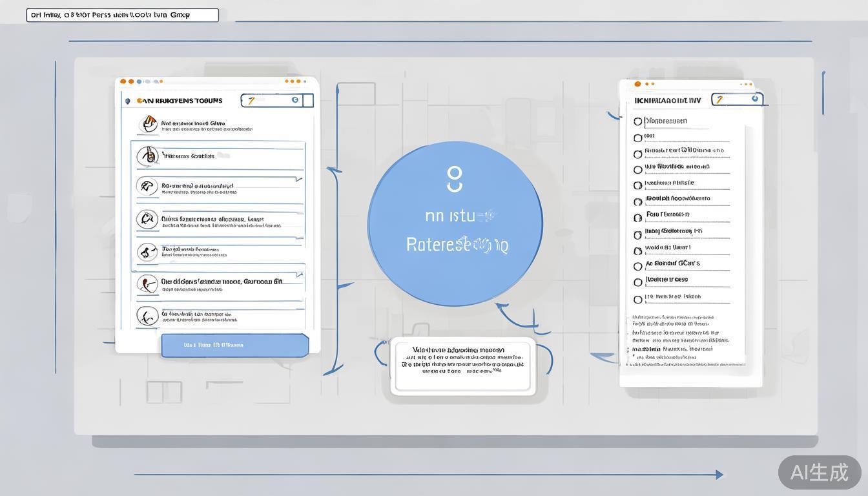Click the last round icon in left list
This screenshot has width=868, height=496.
tap(147, 316)
